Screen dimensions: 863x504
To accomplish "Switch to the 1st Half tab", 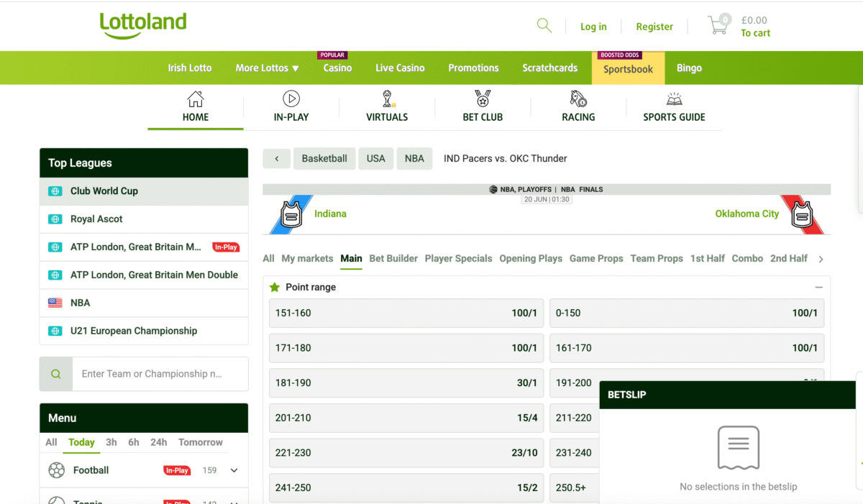I will point(708,259).
